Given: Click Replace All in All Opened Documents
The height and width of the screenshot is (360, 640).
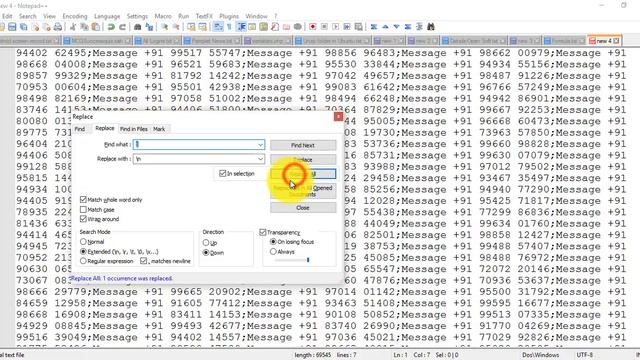Looking at the screenshot, I should click(303, 191).
